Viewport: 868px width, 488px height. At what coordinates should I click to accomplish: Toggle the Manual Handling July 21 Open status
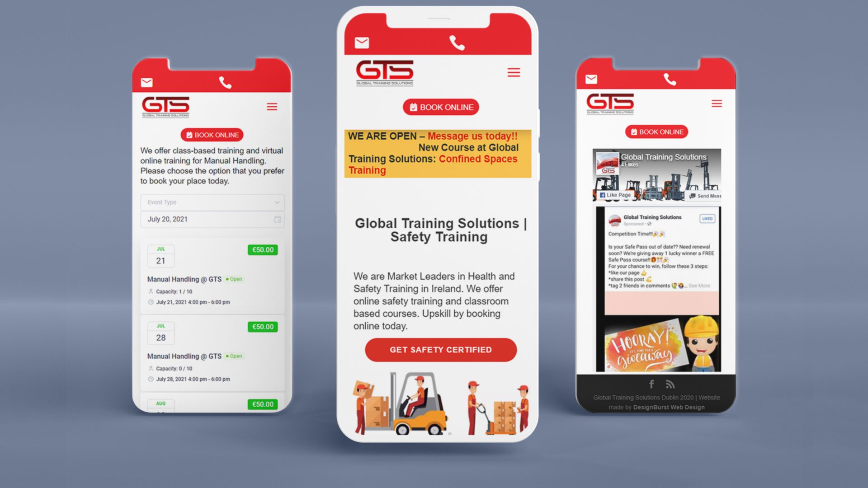pos(235,278)
